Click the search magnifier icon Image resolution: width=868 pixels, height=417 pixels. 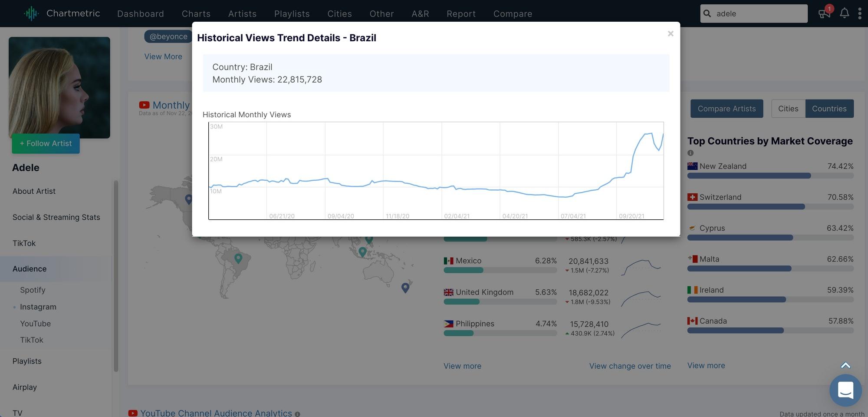coord(707,13)
